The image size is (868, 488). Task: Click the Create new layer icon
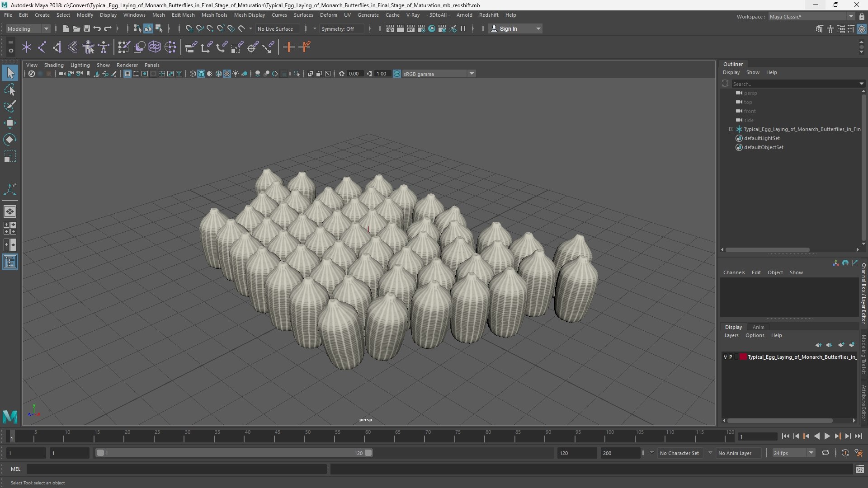(x=840, y=345)
